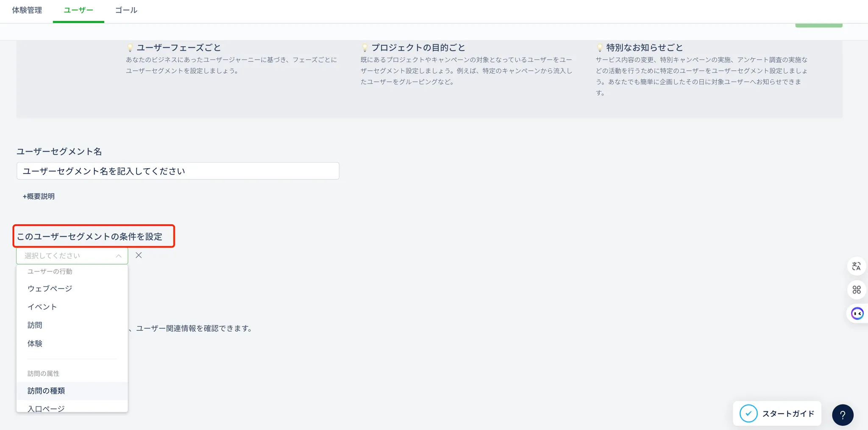Pick 訪問 under ユーザーの行動 group

[x=35, y=325]
